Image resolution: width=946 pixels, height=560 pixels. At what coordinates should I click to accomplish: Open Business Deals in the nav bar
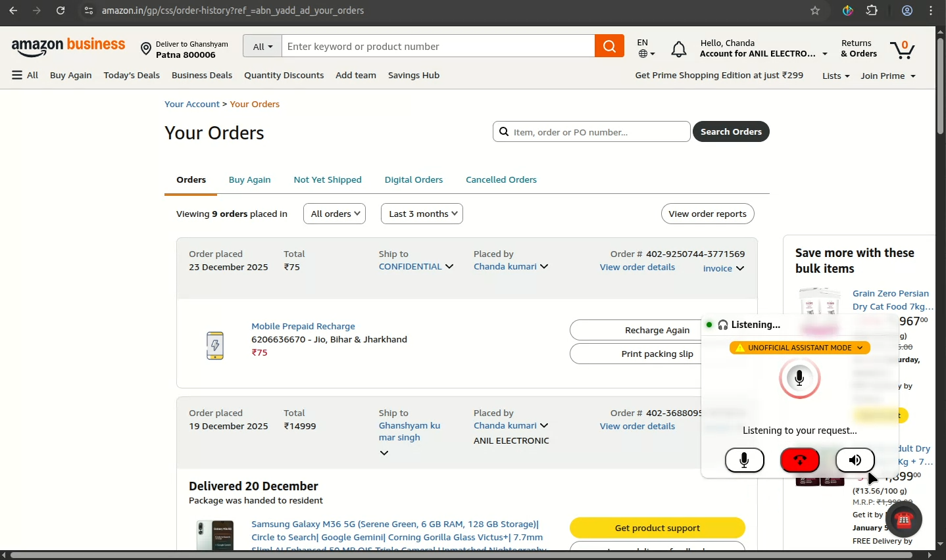(202, 76)
